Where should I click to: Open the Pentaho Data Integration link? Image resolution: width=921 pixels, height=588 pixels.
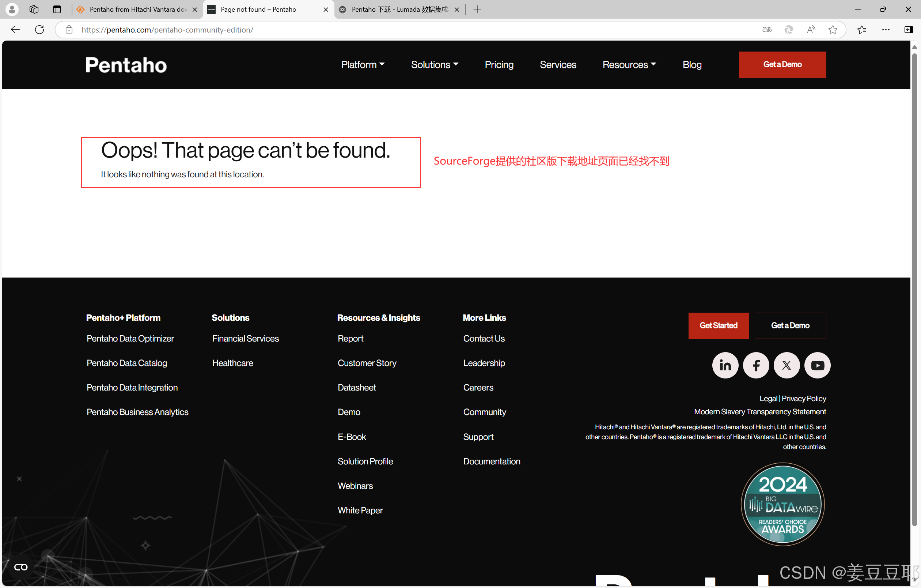(x=132, y=388)
